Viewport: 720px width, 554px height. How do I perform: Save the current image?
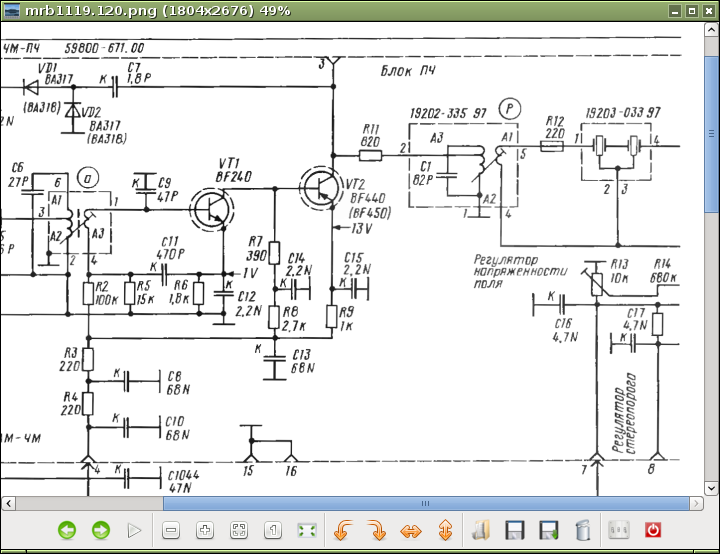click(515, 530)
